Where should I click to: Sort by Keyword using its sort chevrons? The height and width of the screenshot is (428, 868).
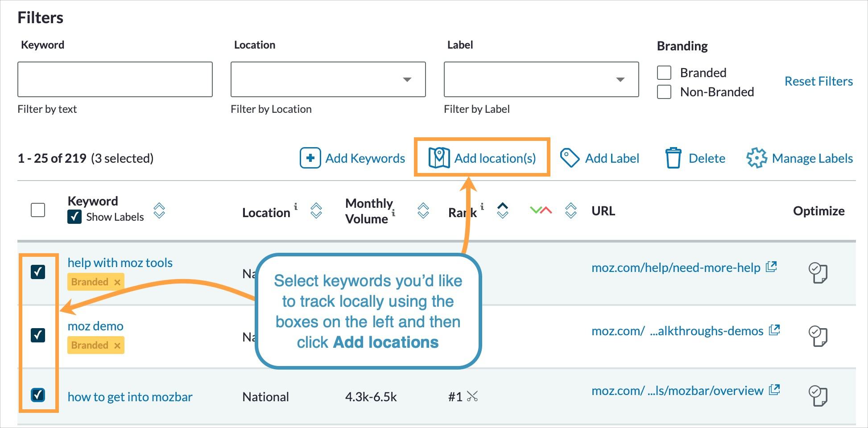coord(159,211)
